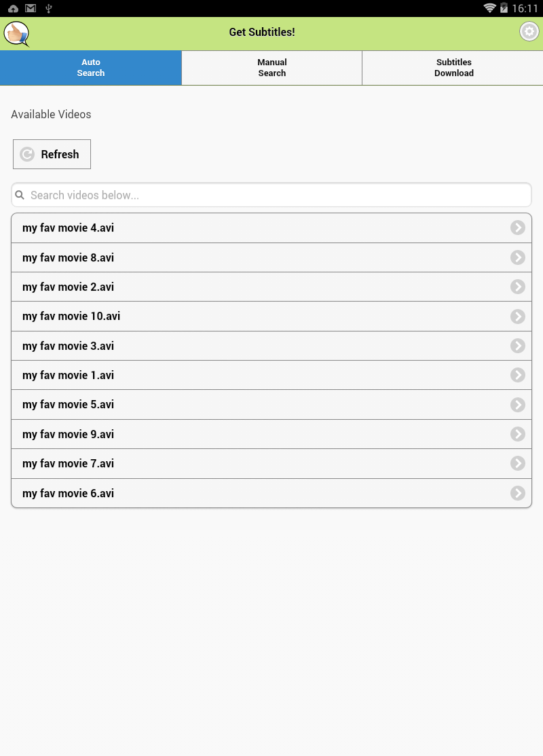
Task: Tap chevron on my fav movie 1.avi row
Action: [518, 375]
